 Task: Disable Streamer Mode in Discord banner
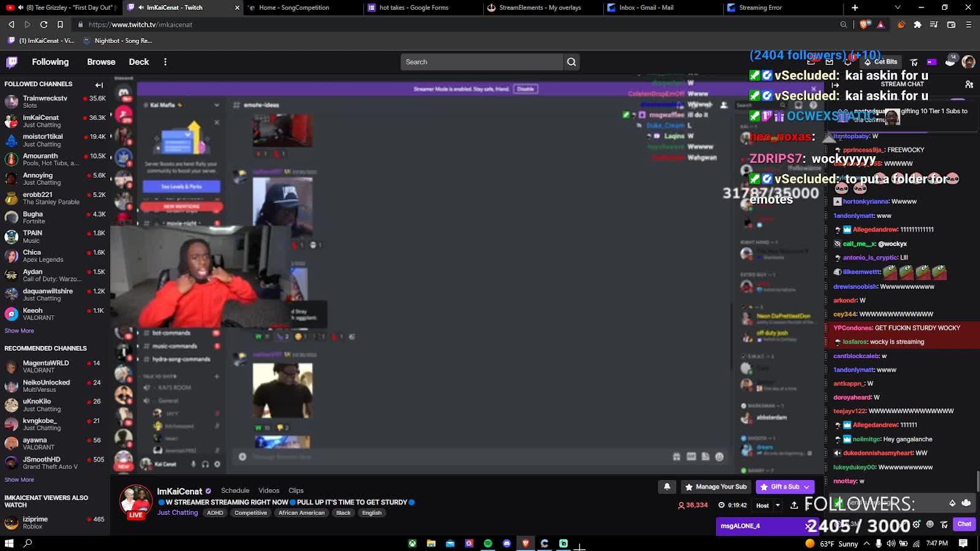coord(526,89)
